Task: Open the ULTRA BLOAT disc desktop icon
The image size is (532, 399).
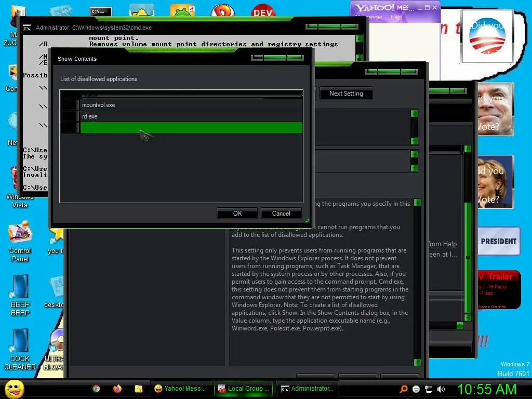Action: point(56,350)
